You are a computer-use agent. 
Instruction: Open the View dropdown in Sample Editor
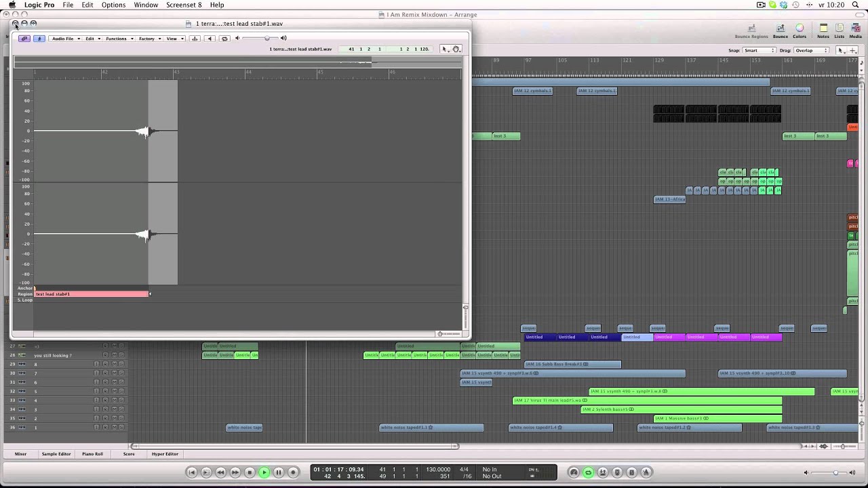click(x=174, y=39)
